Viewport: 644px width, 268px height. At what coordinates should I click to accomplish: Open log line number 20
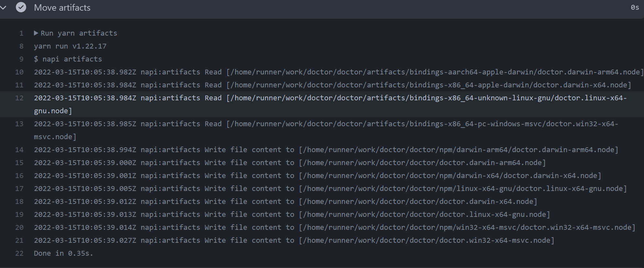click(x=19, y=227)
